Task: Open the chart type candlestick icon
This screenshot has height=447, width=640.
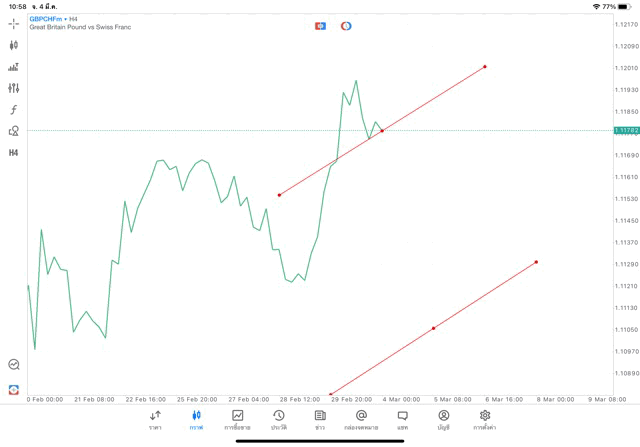Action: click(x=14, y=45)
